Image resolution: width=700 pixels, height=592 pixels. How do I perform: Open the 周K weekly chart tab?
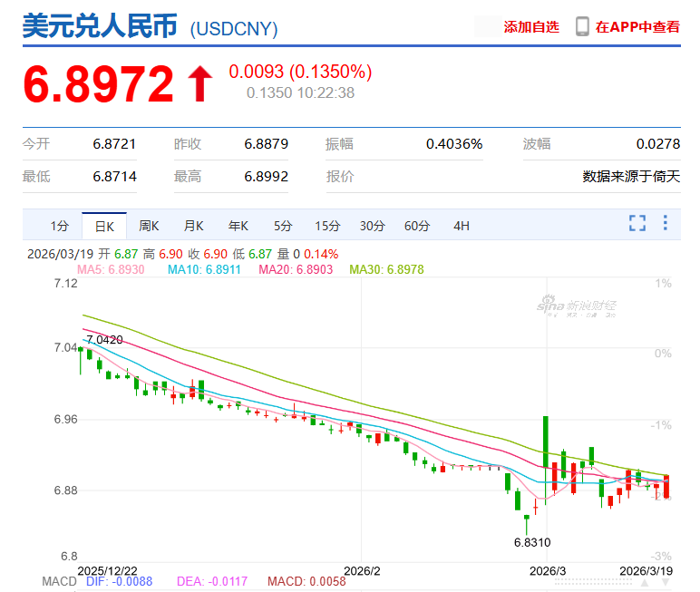click(x=149, y=226)
